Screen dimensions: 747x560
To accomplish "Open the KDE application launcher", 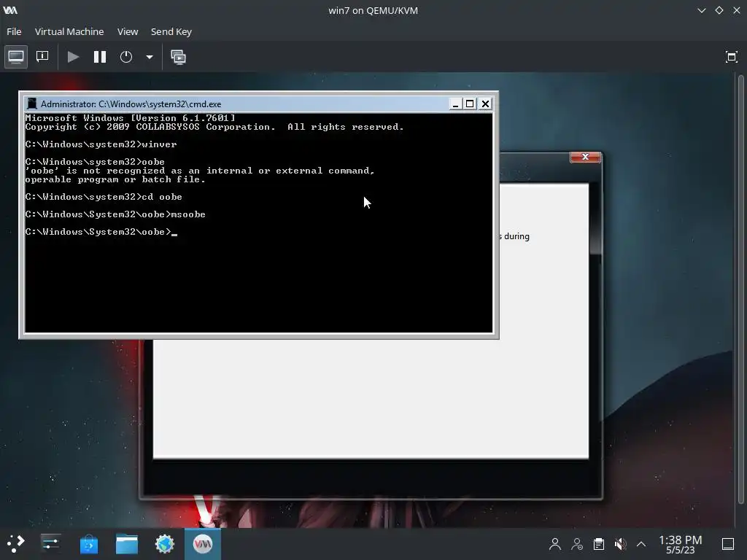I will point(16,544).
